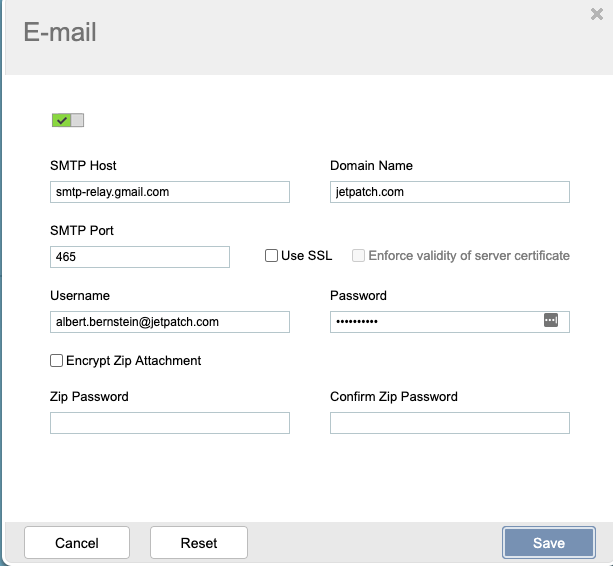Click the E-mail dialog title
Viewport: 613px width, 566px height.
point(60,33)
